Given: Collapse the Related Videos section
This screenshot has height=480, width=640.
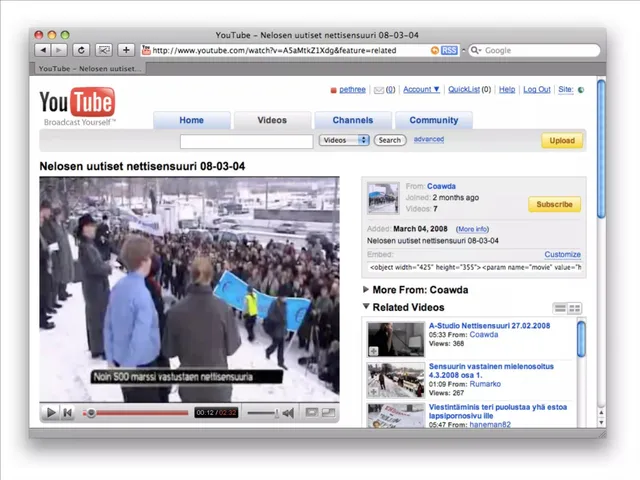Looking at the screenshot, I should click(x=366, y=306).
